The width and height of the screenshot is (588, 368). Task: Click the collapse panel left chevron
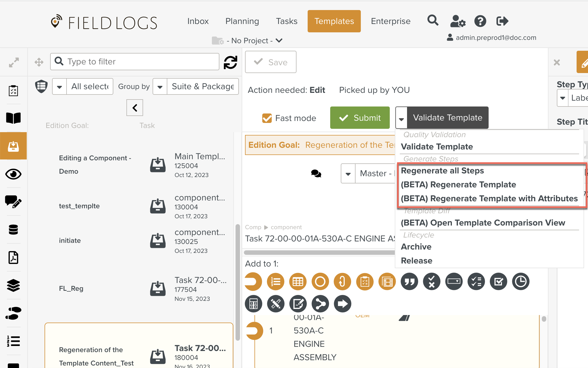point(135,108)
